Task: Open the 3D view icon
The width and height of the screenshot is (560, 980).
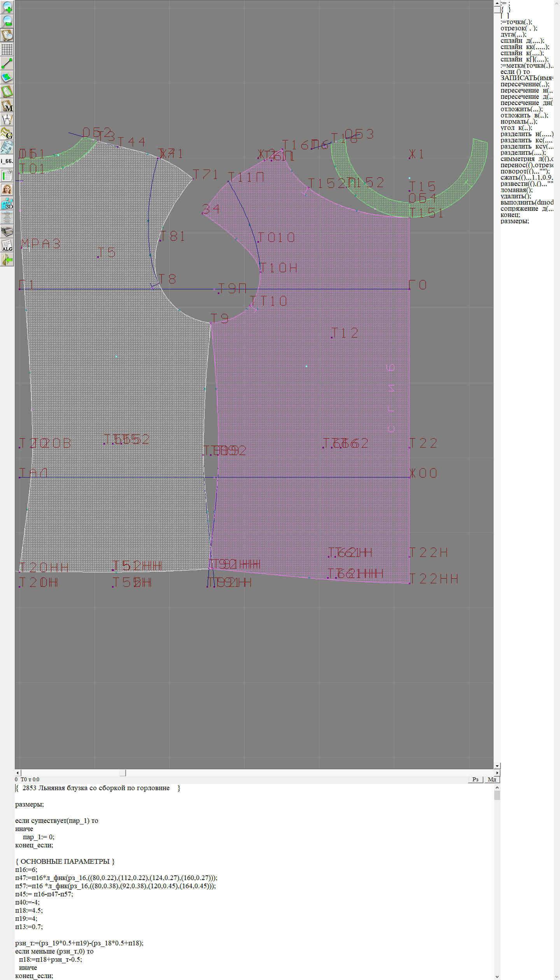Action: pos(7,203)
